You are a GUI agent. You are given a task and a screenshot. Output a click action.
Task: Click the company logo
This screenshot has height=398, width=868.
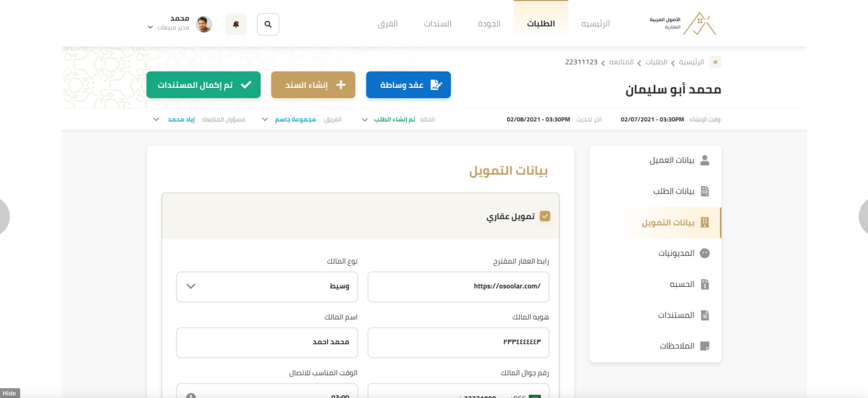point(683,23)
